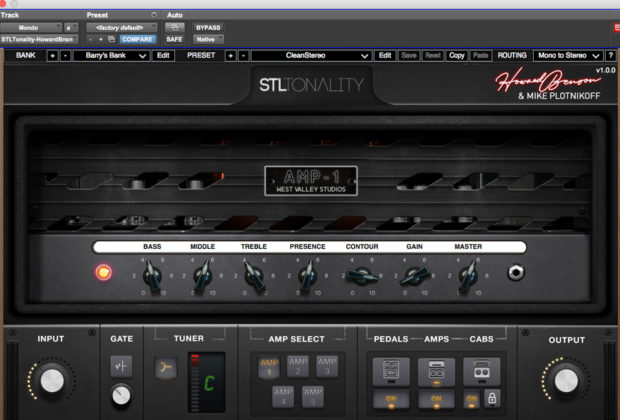Click the Revert button

pyautogui.click(x=433, y=56)
